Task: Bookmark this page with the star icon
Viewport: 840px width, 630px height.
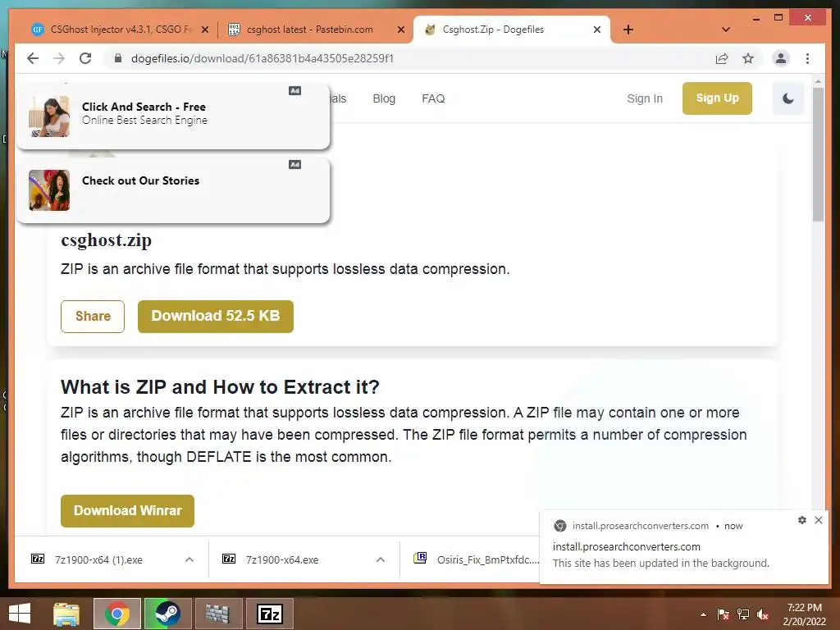Action: point(748,58)
